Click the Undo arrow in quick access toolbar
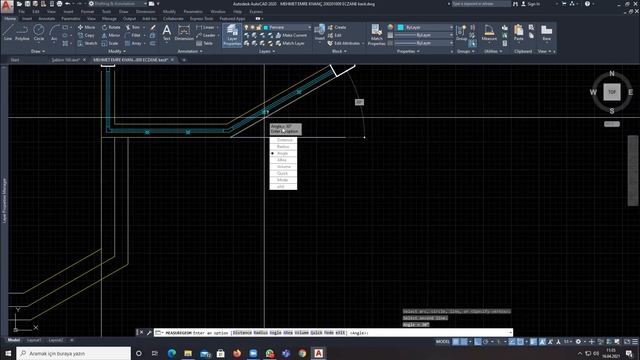Screen dimensions: 640x360 click(67, 4)
